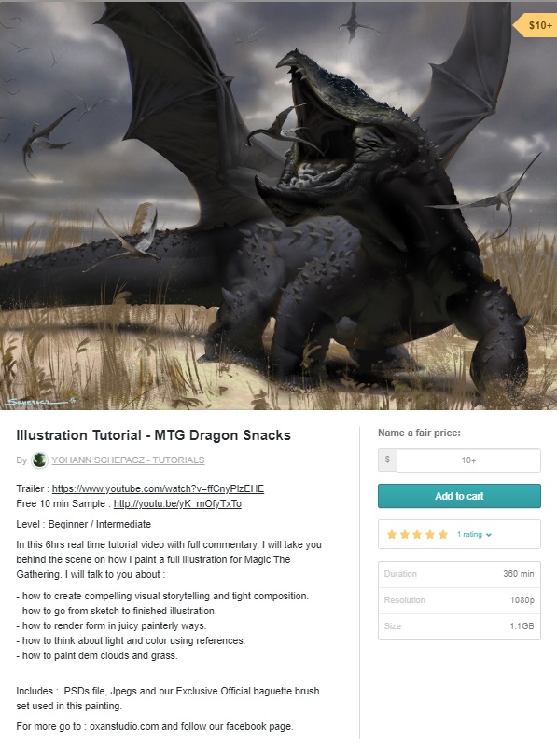The height and width of the screenshot is (756, 557).
Task: Open the free 10 min sample link
Action: point(177,503)
